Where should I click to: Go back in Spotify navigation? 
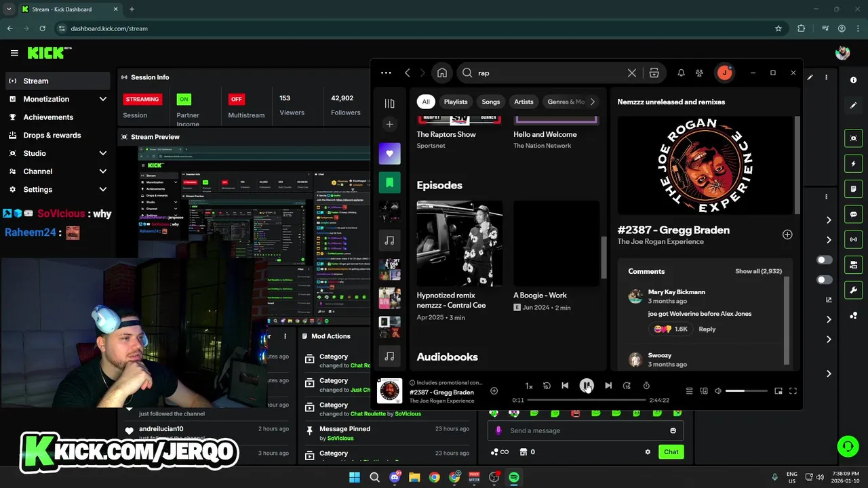coord(407,73)
